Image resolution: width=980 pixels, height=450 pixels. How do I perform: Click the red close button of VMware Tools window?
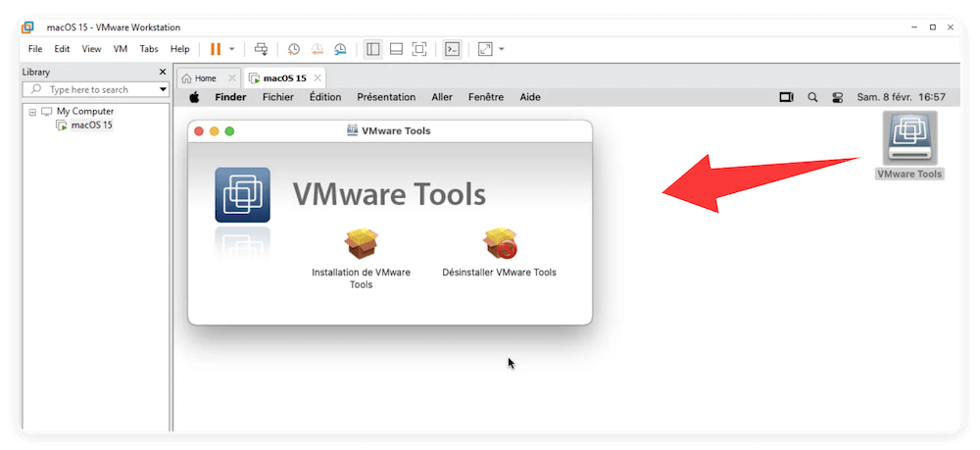(x=199, y=131)
